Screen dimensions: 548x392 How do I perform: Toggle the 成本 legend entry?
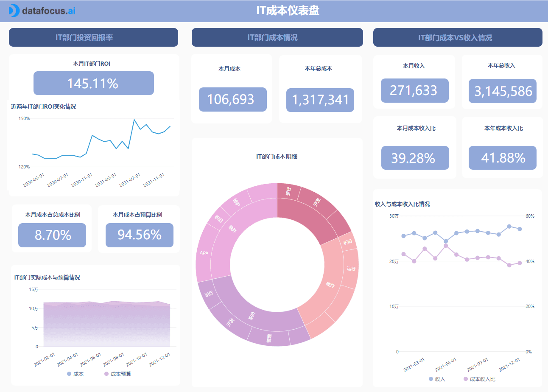75,374
